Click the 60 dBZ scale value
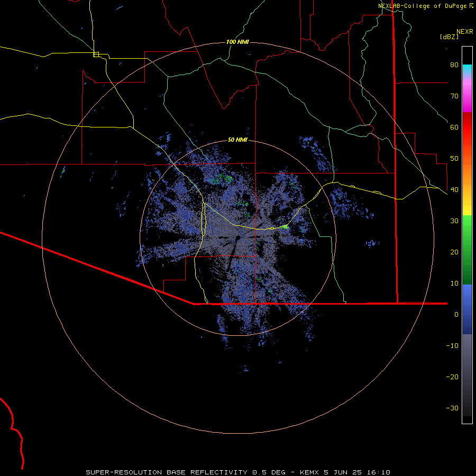476x476 pixels. tap(454, 127)
